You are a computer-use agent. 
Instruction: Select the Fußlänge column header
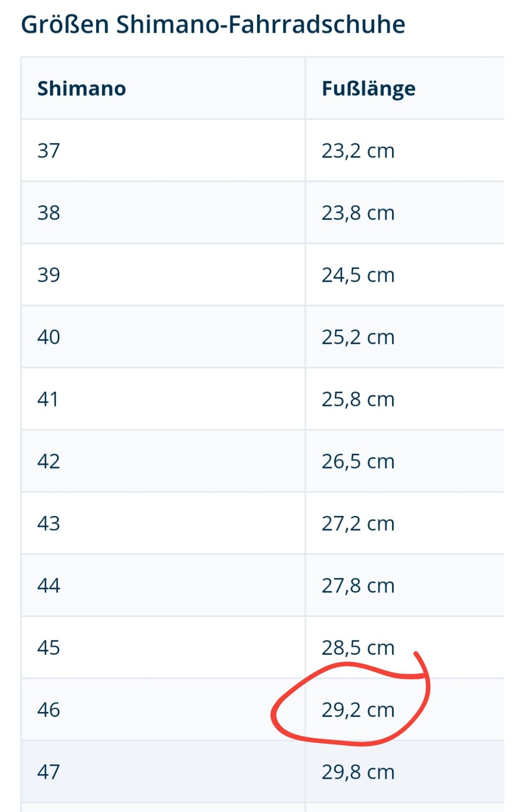click(368, 89)
